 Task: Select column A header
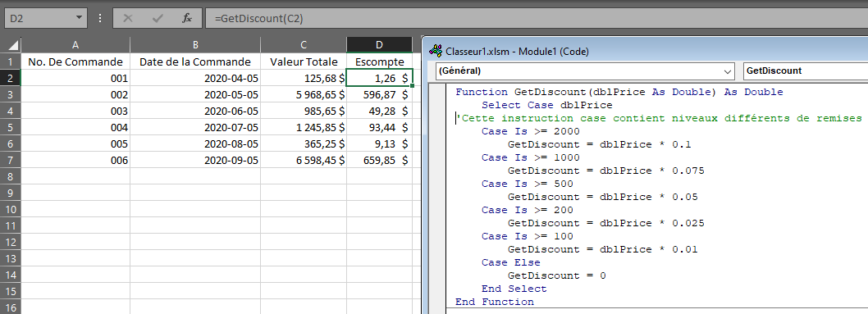pos(75,45)
